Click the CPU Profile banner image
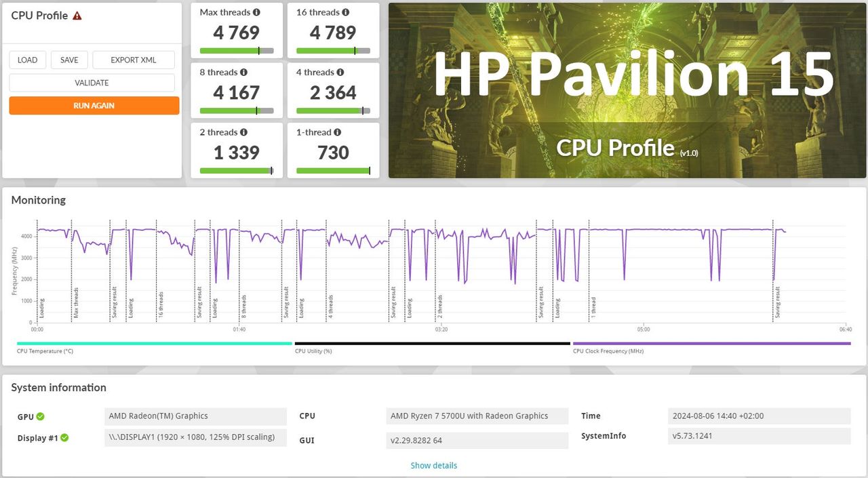 tap(627, 90)
